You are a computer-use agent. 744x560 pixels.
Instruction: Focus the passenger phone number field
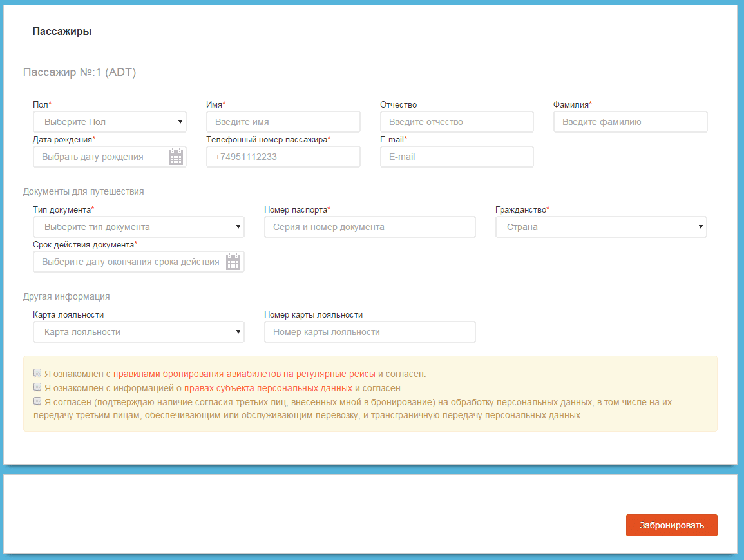(x=283, y=157)
